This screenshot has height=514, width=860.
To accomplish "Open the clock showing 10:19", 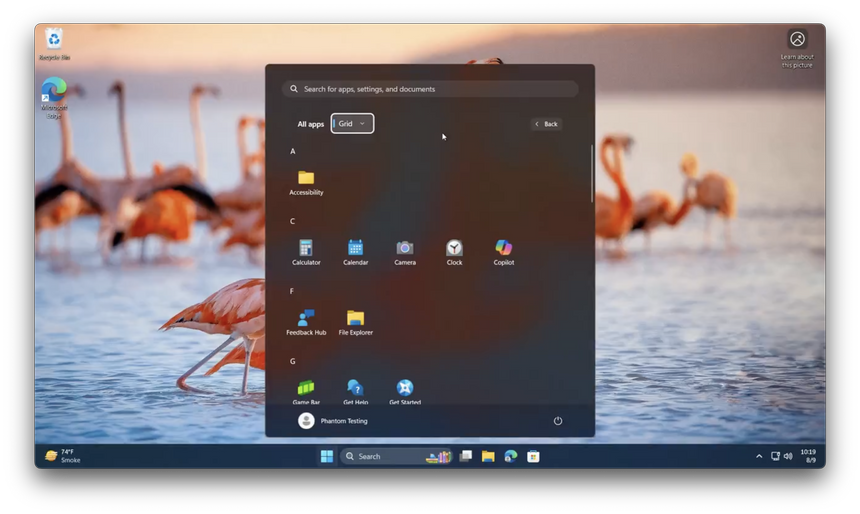I will coord(808,456).
